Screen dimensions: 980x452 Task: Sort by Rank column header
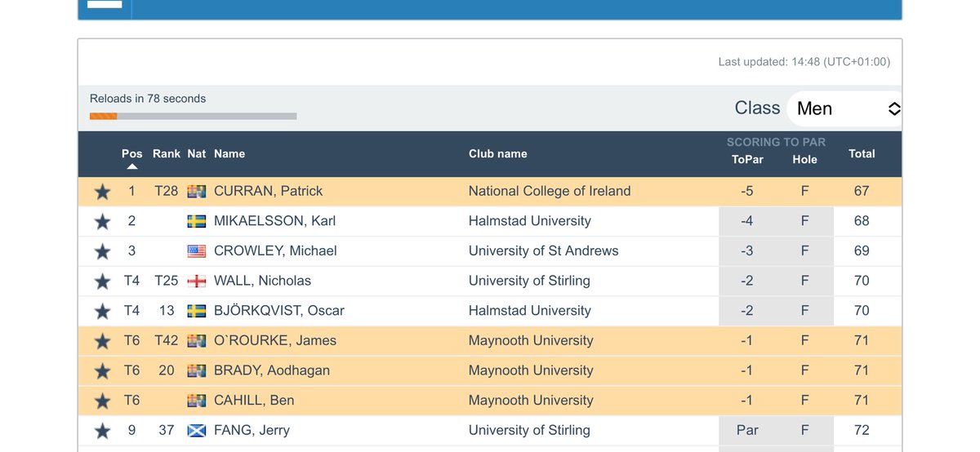coord(167,153)
